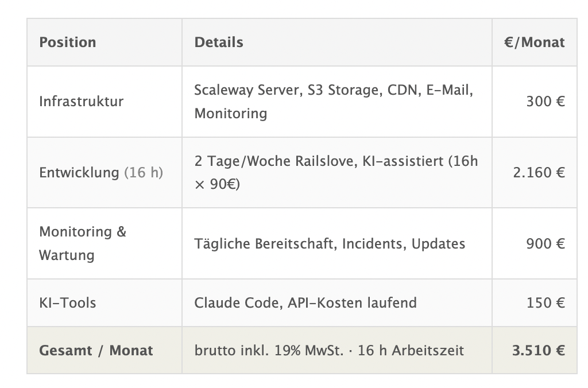588x388 pixels.
Task: Click the gray (16 h) annotation text
Action: (x=144, y=172)
